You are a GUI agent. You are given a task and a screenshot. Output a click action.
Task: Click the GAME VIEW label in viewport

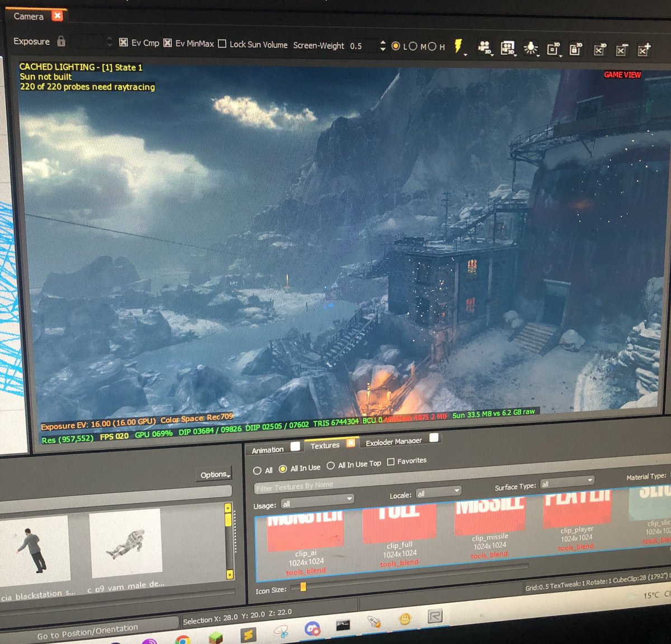[622, 74]
